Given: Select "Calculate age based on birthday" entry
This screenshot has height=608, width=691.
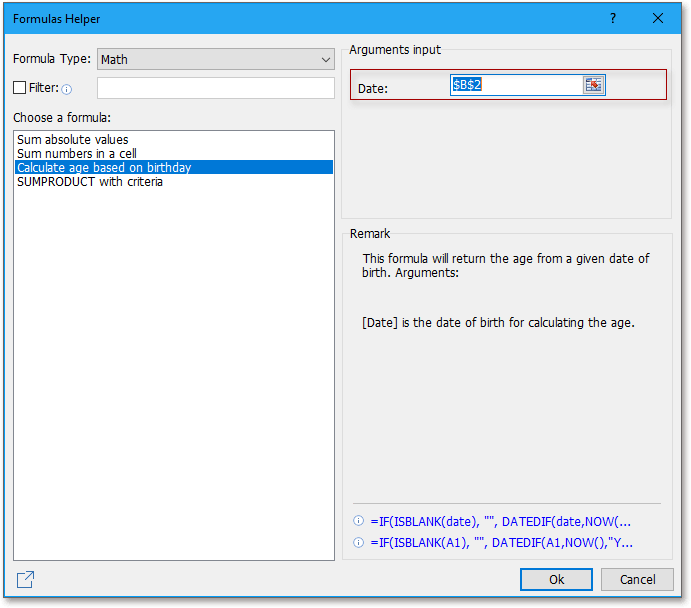Looking at the screenshot, I should coord(104,168).
